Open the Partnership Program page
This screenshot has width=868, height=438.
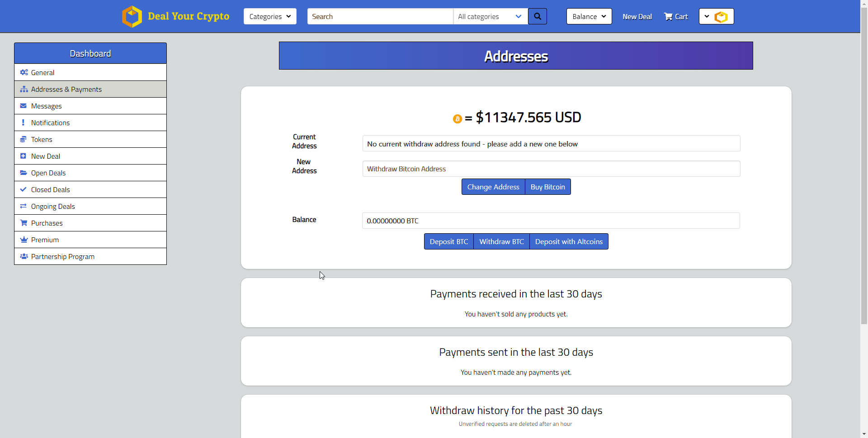pos(62,256)
